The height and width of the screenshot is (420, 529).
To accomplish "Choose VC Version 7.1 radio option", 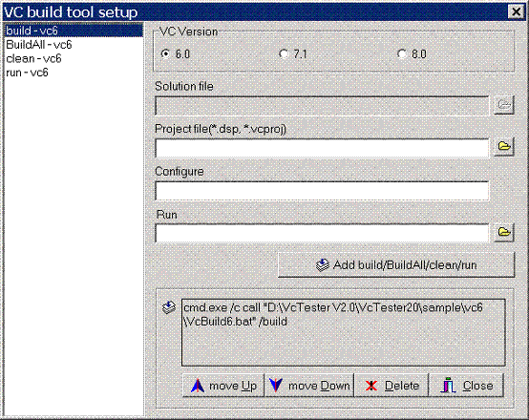I will (284, 54).
